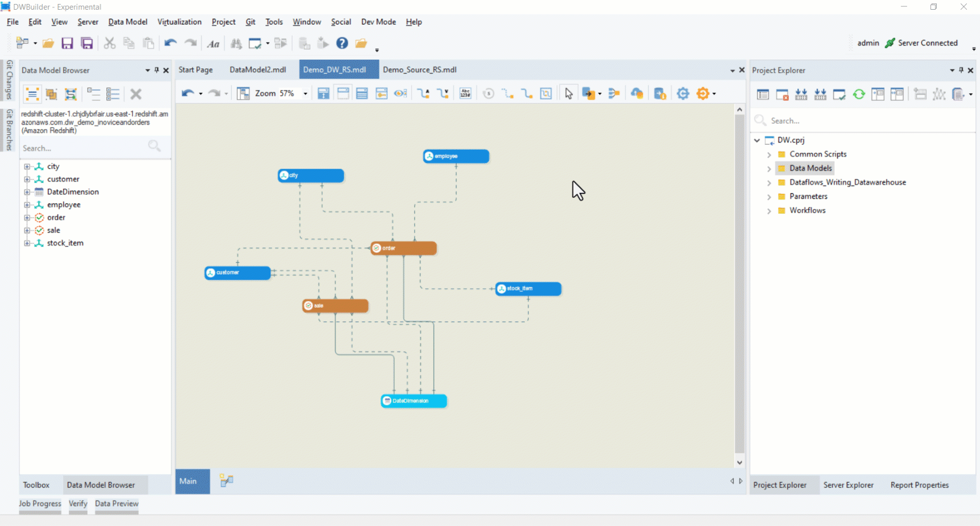Pin the Data Model Browser panel
980x526 pixels.
click(157, 70)
